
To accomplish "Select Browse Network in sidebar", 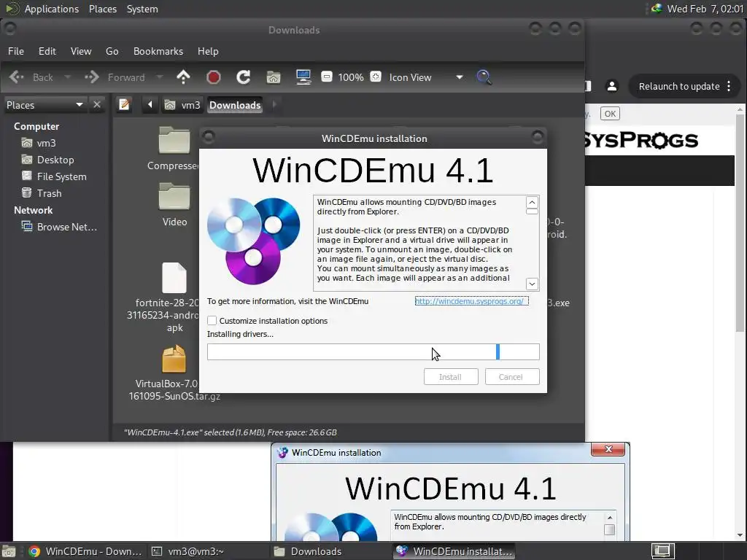I will (x=59, y=227).
